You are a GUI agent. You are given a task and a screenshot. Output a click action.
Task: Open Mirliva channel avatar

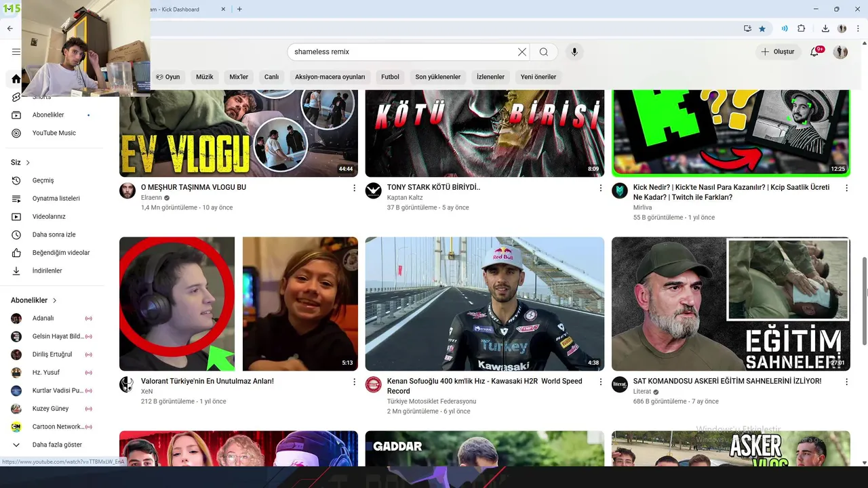(x=620, y=190)
